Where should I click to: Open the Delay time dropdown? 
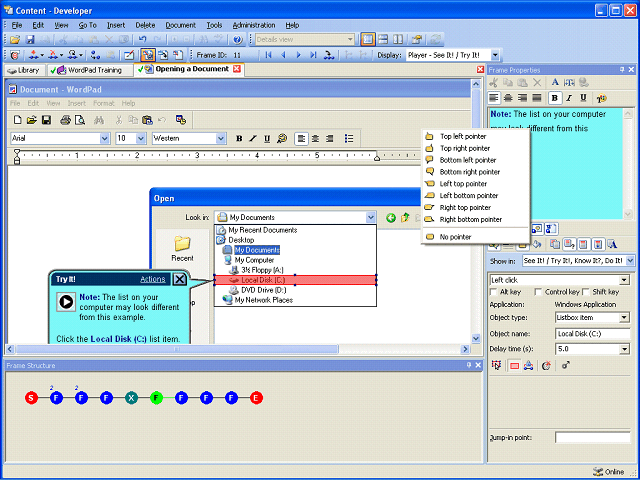coord(624,349)
